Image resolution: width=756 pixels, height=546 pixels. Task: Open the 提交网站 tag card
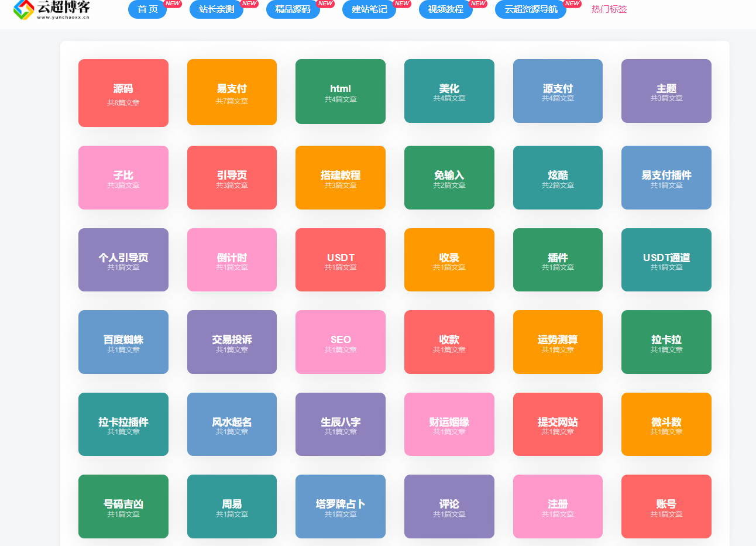click(557, 424)
